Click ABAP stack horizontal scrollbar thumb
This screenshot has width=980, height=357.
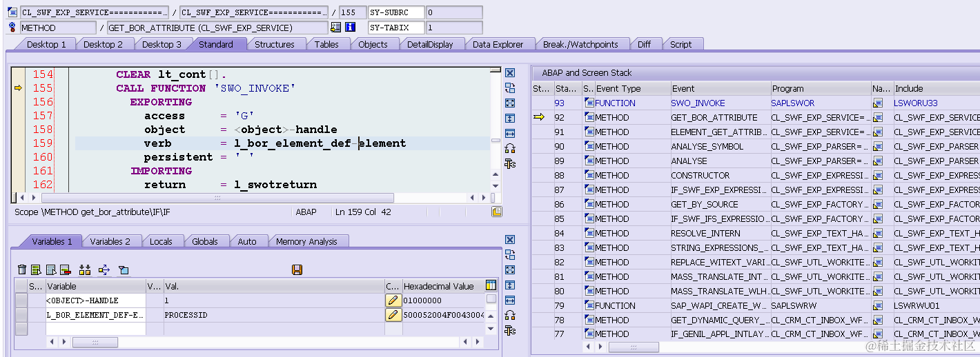point(634,347)
